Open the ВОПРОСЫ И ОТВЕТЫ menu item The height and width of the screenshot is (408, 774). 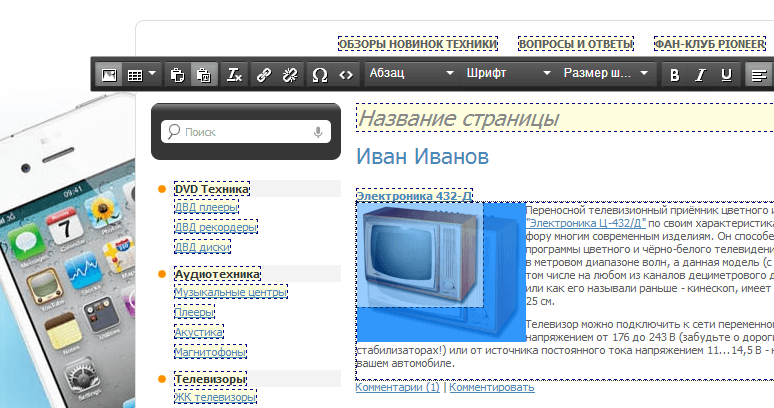click(x=576, y=44)
